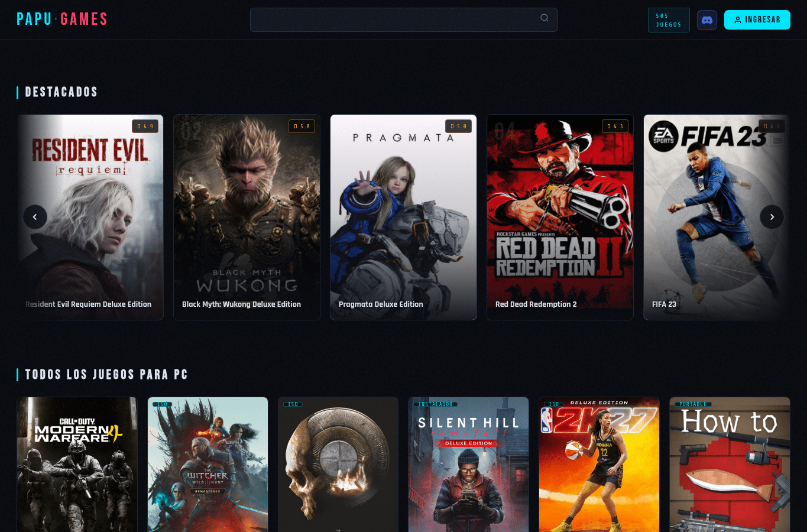The height and width of the screenshot is (532, 807).
Task: Click the ISO tag on skull cover
Action: [x=293, y=404]
